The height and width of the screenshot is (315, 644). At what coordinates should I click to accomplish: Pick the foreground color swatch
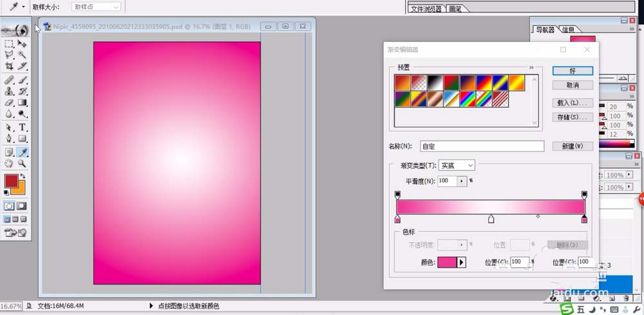click(x=12, y=181)
